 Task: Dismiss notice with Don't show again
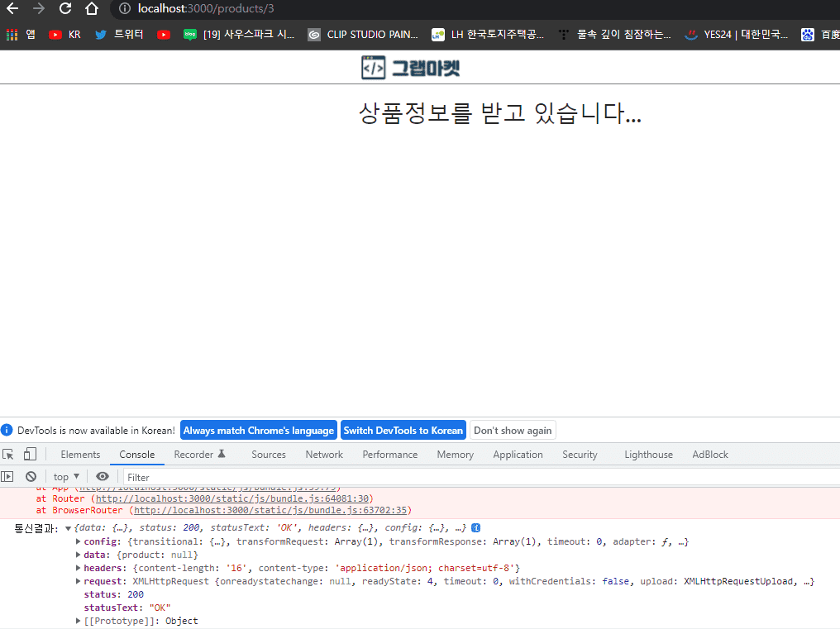513,431
